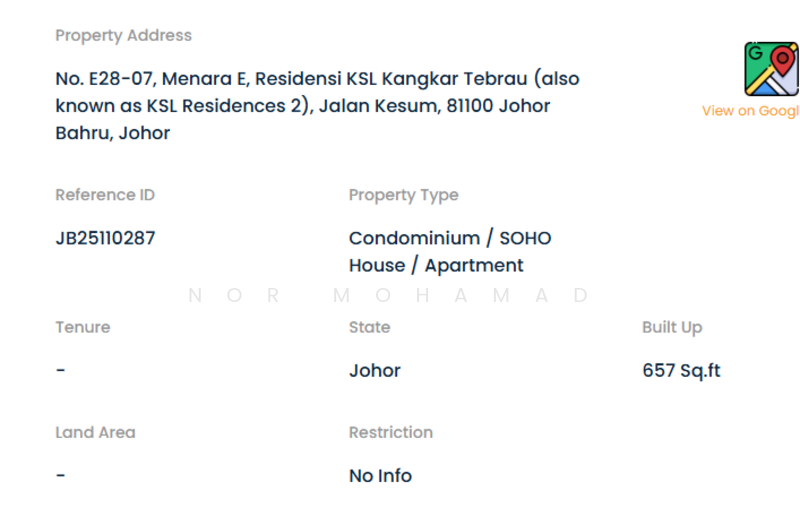Click the State label
This screenshot has height=508, width=800.
pos(369,327)
